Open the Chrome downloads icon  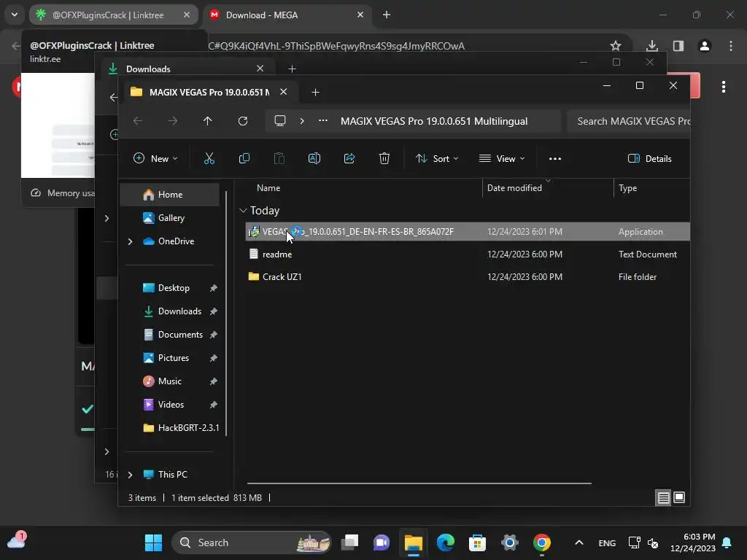tap(651, 46)
